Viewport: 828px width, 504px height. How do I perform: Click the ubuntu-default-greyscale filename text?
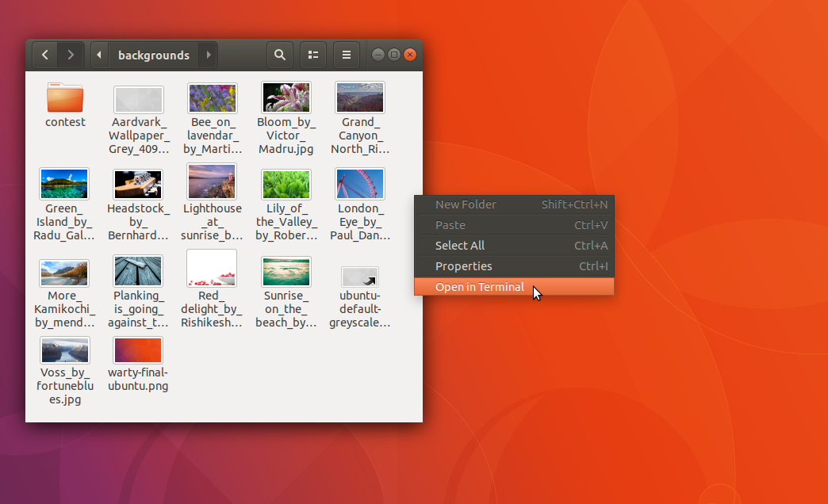(x=360, y=309)
